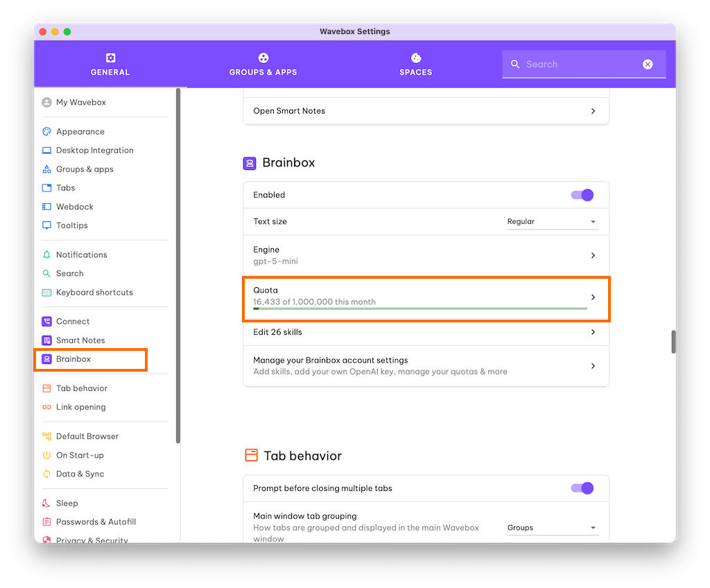Viewport: 710px width, 588px height.
Task: Click the Desktop Integration laptop icon
Action: click(x=46, y=150)
